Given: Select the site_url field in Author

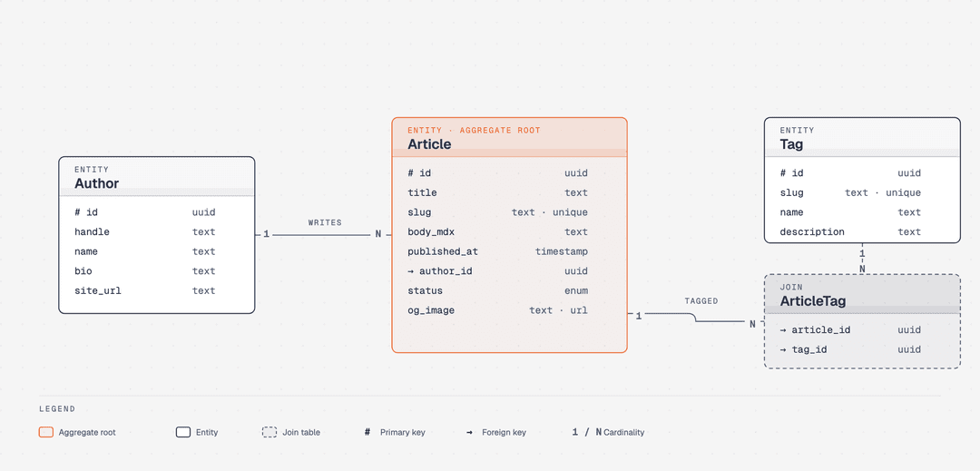Looking at the screenshot, I should (145, 291).
